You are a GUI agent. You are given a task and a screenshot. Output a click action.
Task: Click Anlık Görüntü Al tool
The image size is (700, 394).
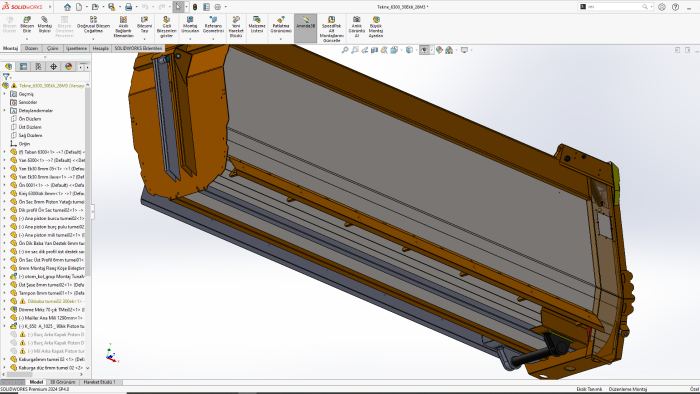357,27
